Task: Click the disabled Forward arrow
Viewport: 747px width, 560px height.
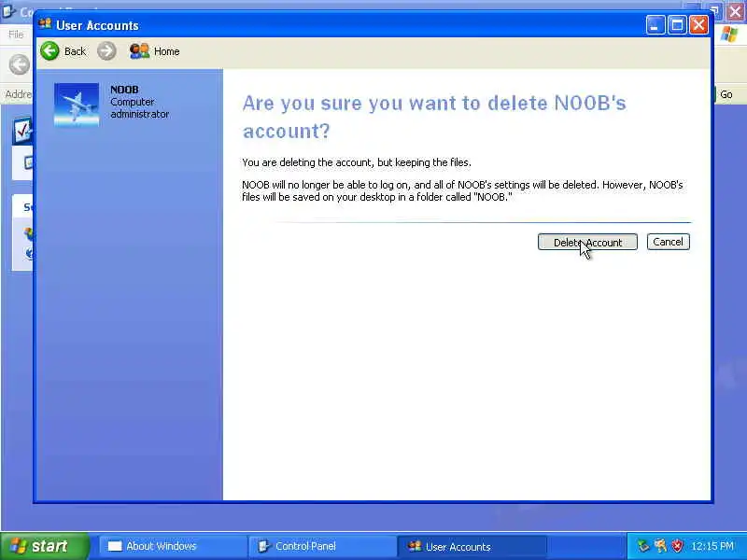Action: pos(106,51)
